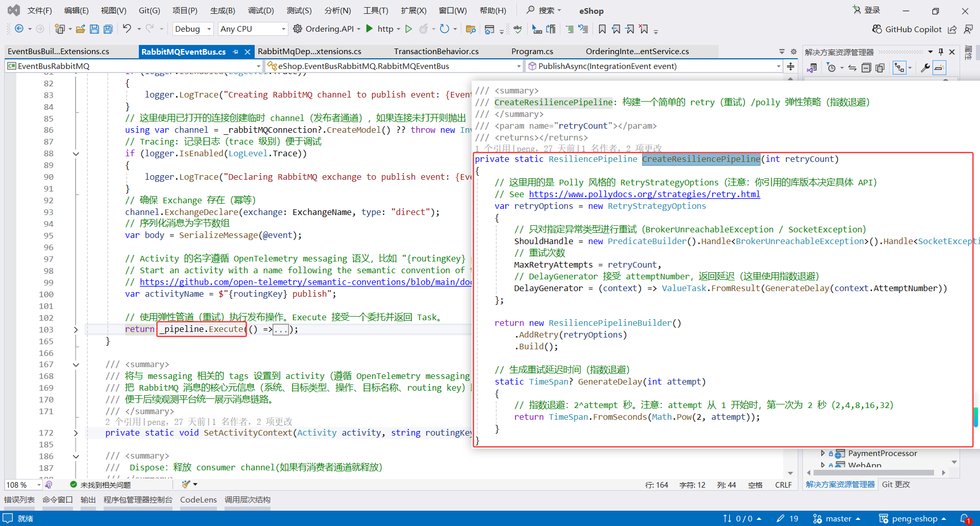
Task: Click the Undo arrow icon
Action: 127,29
